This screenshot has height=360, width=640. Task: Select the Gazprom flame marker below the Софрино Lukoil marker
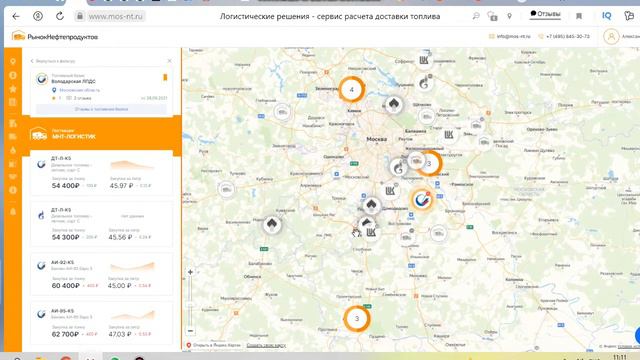click(424, 83)
